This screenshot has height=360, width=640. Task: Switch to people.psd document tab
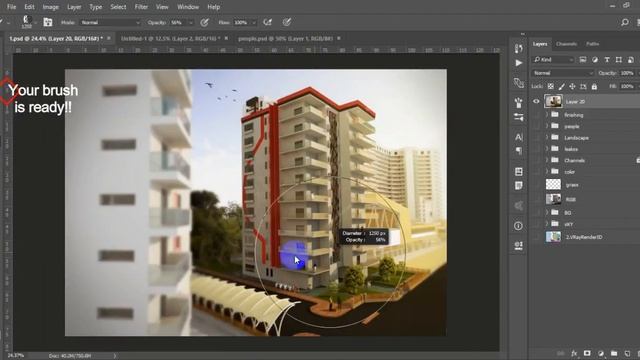click(x=285, y=38)
